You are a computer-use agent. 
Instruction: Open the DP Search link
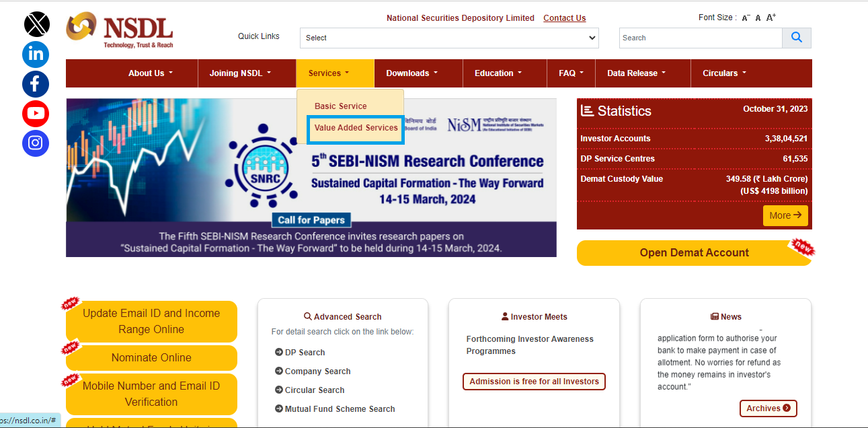point(305,353)
